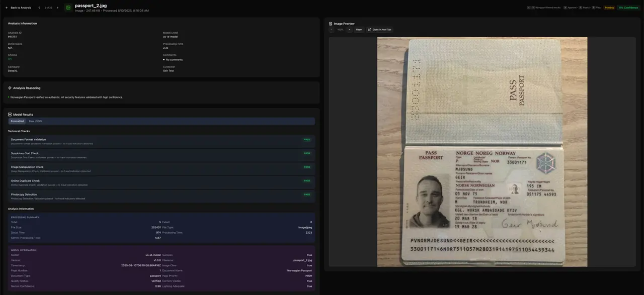The height and width of the screenshot is (295, 644).
Task: Click the Model Results database icon
Action: point(10,115)
